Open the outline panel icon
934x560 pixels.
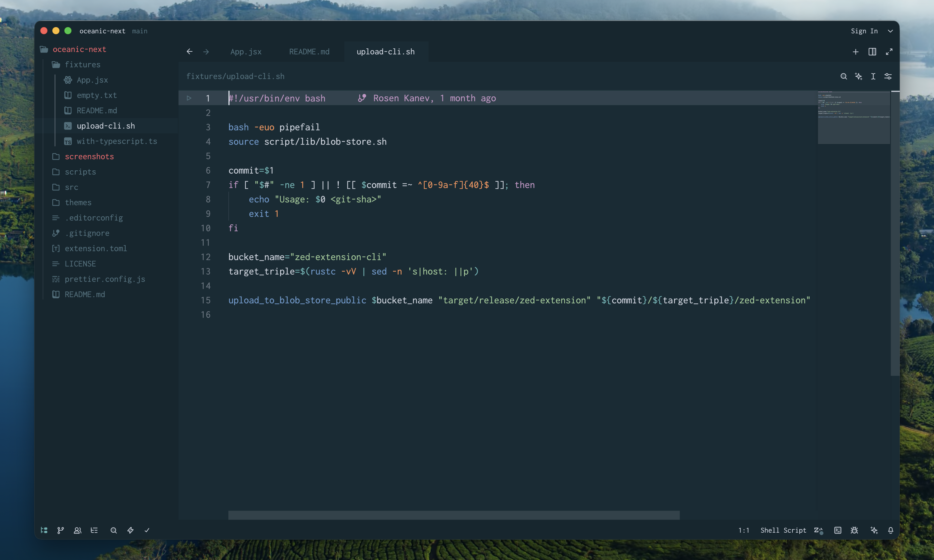click(94, 530)
